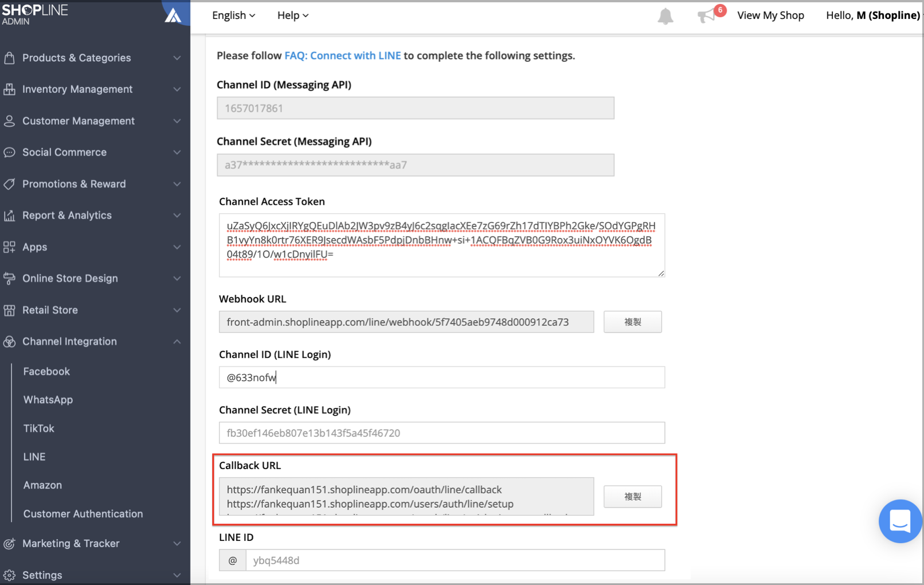Screen dimensions: 924x585
Task: Click the Marketing & Tracker target icon
Action: (9, 544)
